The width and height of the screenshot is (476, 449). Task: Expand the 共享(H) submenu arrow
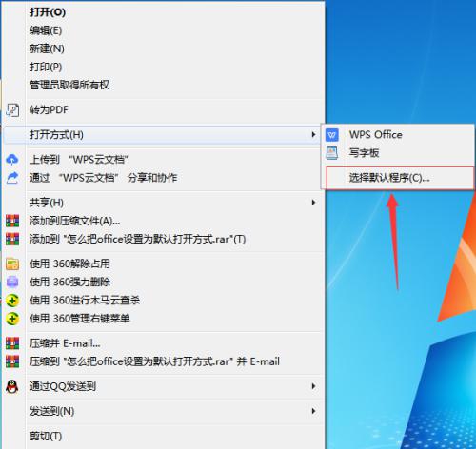(x=313, y=203)
